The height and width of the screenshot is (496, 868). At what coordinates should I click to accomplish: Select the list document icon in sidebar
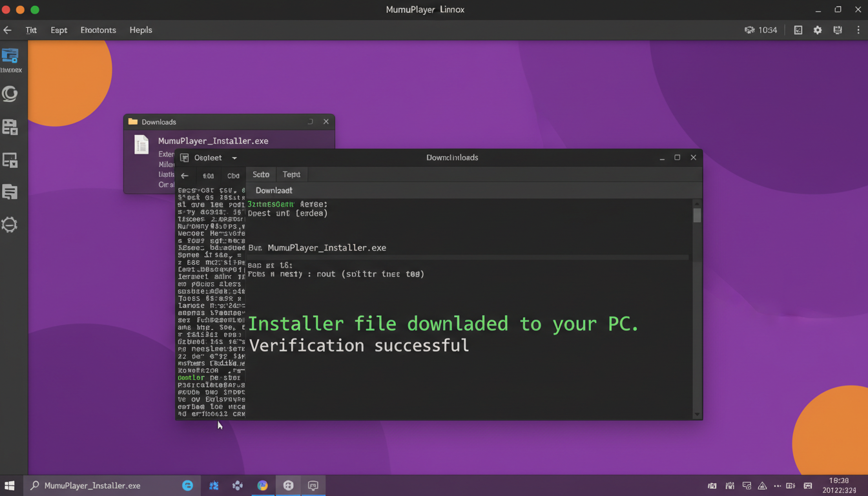[x=10, y=192]
